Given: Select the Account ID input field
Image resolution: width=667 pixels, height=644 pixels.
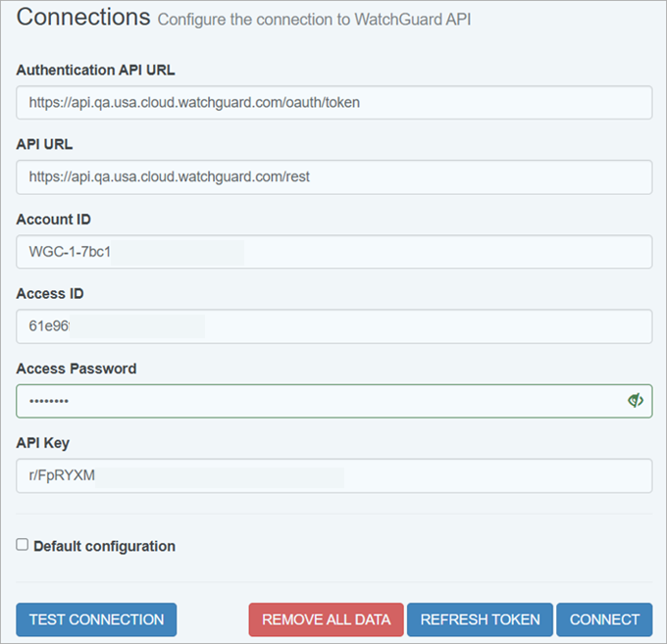Looking at the screenshot, I should [x=333, y=252].
